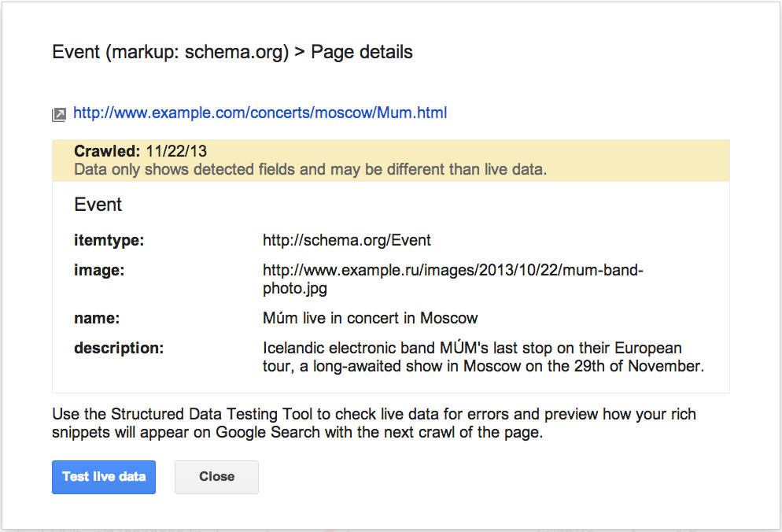This screenshot has width=782, height=532.
Task: Select the description field label
Action: tap(119, 348)
